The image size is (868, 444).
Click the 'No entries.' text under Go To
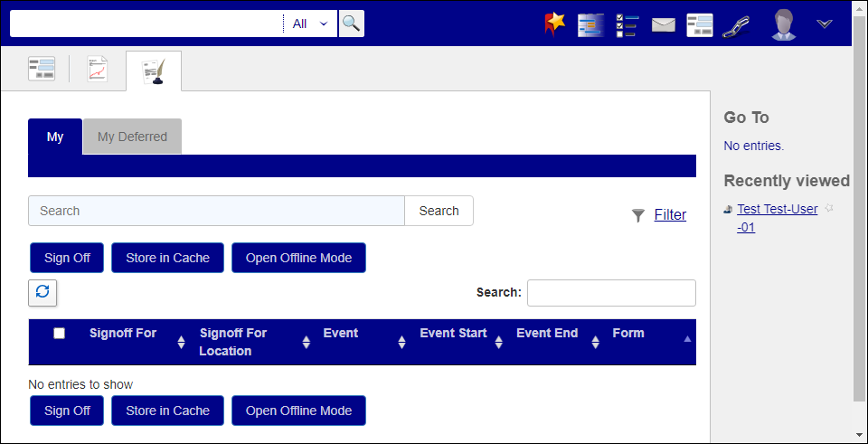[x=753, y=146]
